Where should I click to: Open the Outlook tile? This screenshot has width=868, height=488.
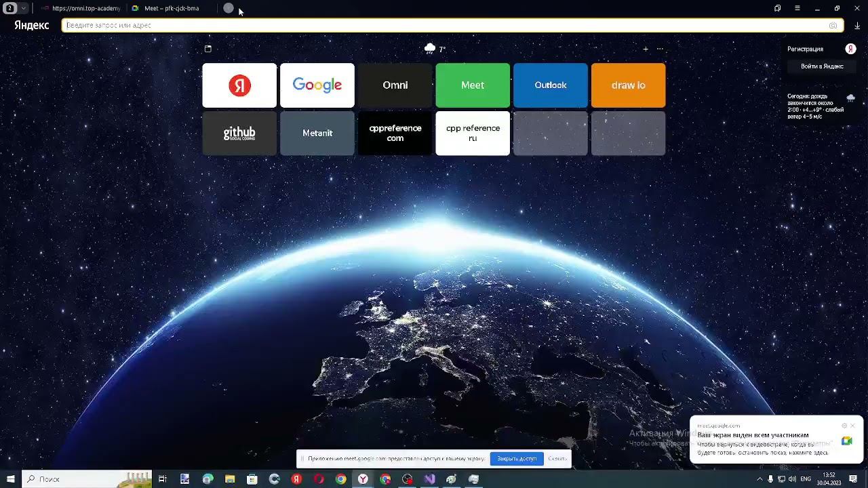point(551,85)
